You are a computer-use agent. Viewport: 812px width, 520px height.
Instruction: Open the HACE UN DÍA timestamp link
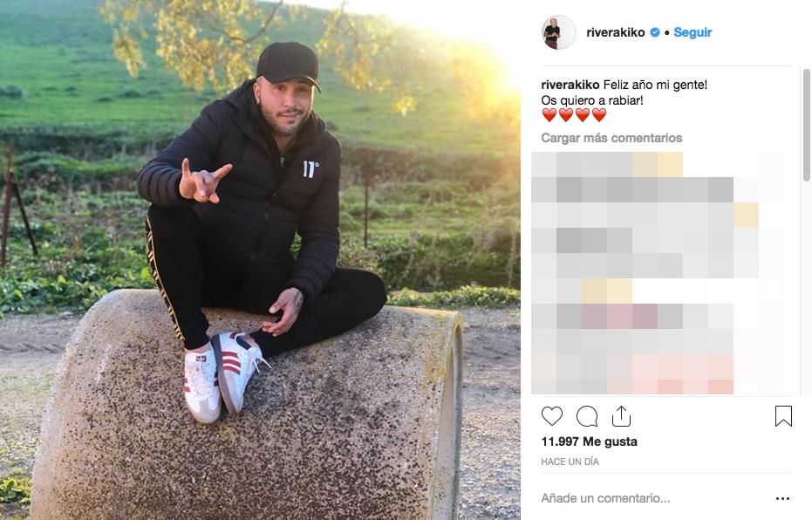coord(570,462)
